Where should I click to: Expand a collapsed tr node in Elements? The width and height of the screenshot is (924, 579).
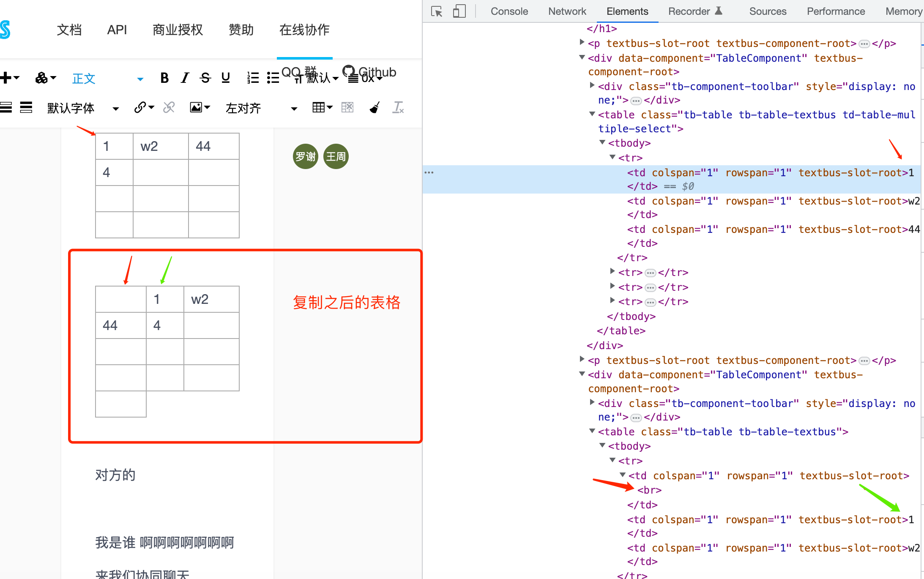(x=612, y=272)
